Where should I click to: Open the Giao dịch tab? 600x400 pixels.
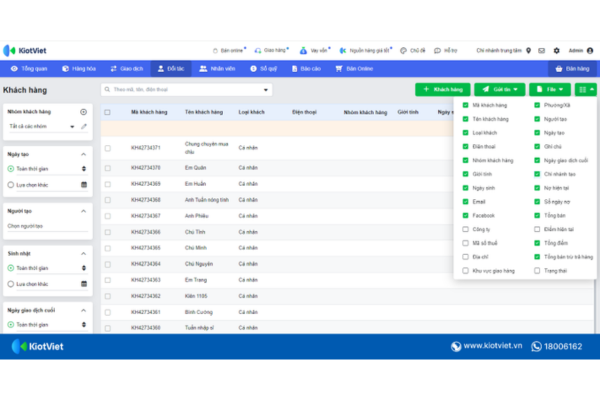pyautogui.click(x=127, y=69)
